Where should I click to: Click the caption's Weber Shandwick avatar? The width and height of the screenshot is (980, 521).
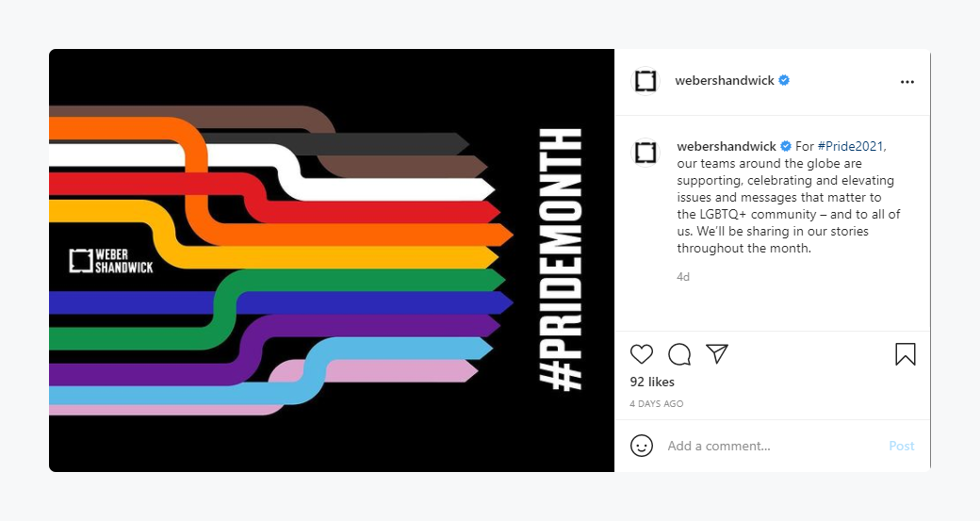(645, 152)
